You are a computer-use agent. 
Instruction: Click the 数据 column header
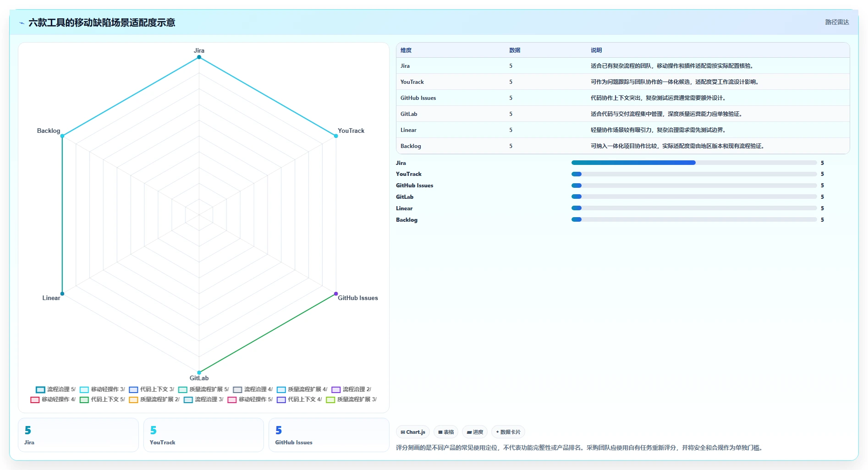pos(515,50)
